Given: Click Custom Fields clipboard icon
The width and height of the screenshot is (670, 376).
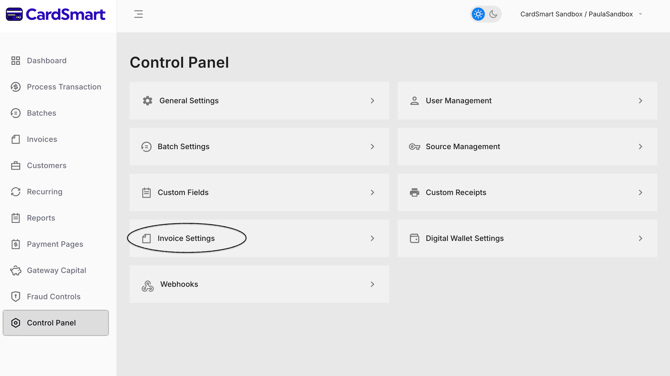Looking at the screenshot, I should point(146,193).
